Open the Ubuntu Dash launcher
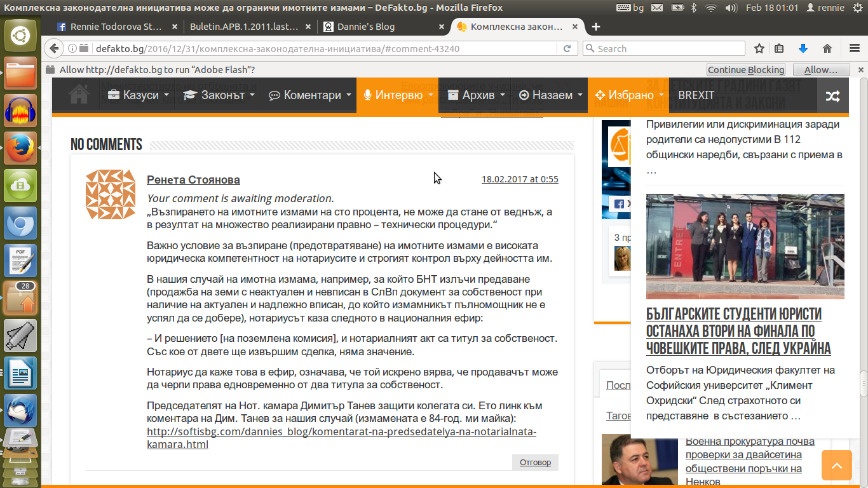This screenshot has height=488, width=868. (x=21, y=36)
